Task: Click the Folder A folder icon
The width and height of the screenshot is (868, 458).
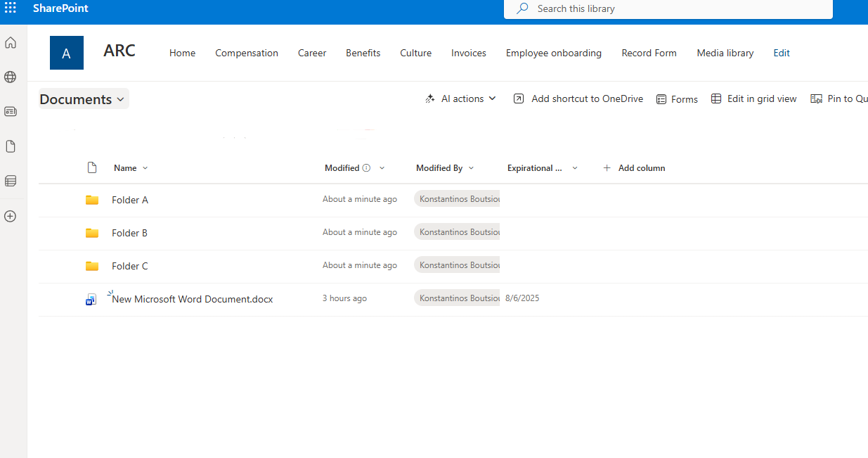Action: pos(92,200)
